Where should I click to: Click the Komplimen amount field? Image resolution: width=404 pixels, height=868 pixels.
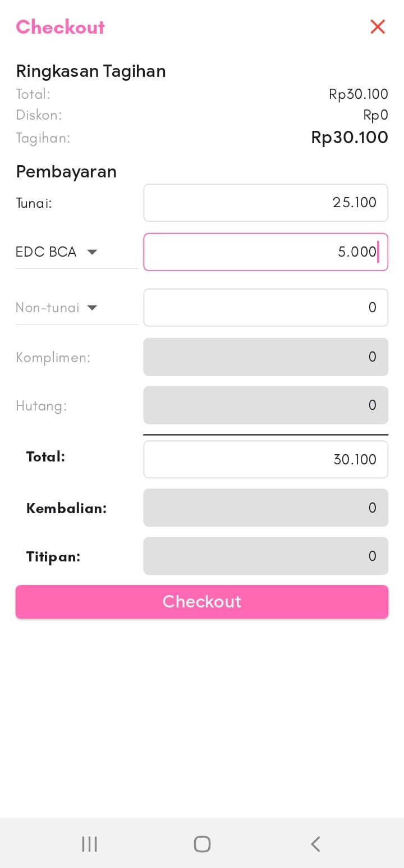pos(265,357)
